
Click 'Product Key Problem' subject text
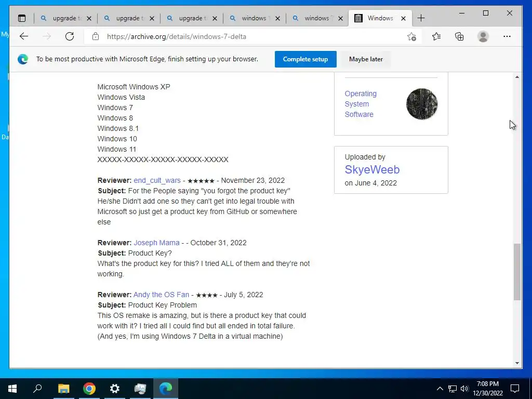[163, 305]
